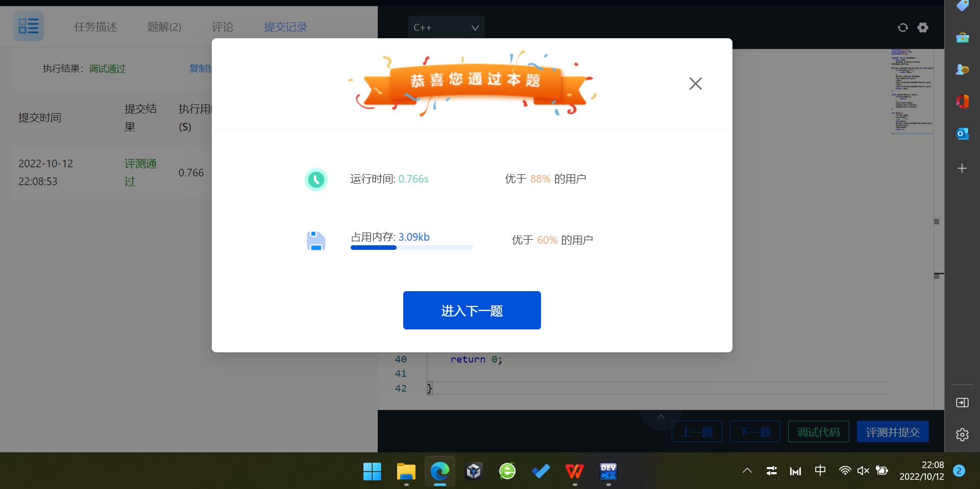Click the Edge browser taskbar icon
980x489 pixels.
pos(439,471)
